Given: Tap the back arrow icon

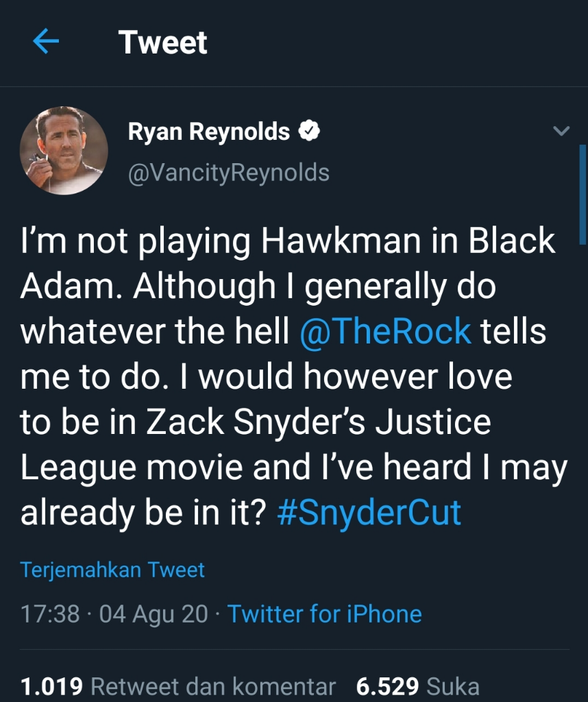Looking at the screenshot, I should click(x=46, y=43).
